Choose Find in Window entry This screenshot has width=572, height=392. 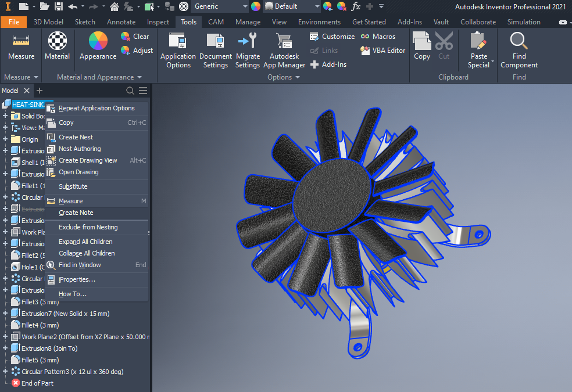(96, 265)
